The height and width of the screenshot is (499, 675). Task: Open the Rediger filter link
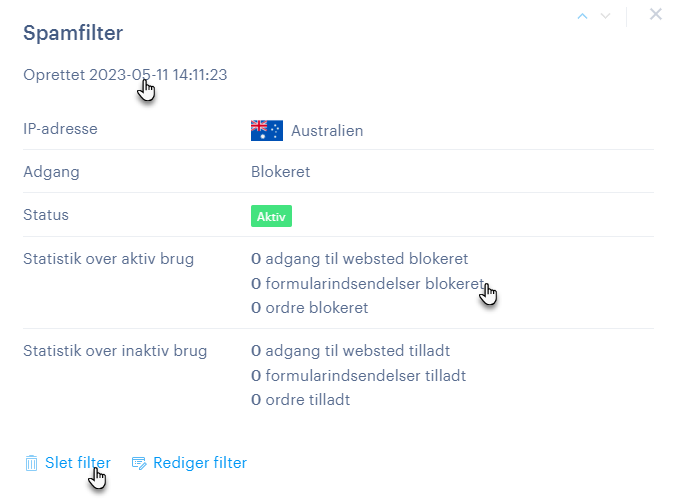[x=199, y=462]
